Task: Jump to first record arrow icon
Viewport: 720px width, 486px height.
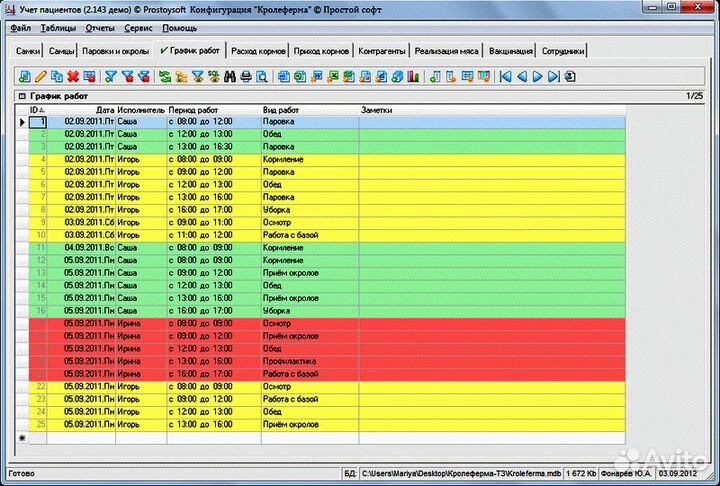Action: [x=507, y=76]
